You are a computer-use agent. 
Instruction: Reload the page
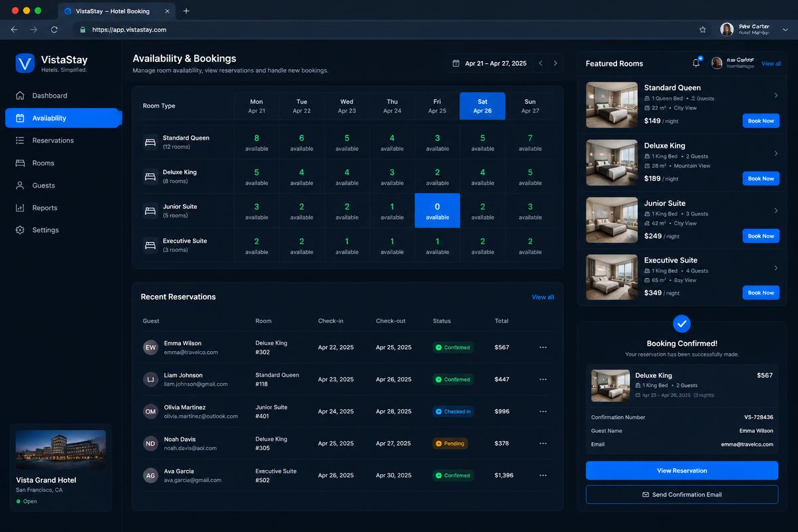pos(55,29)
